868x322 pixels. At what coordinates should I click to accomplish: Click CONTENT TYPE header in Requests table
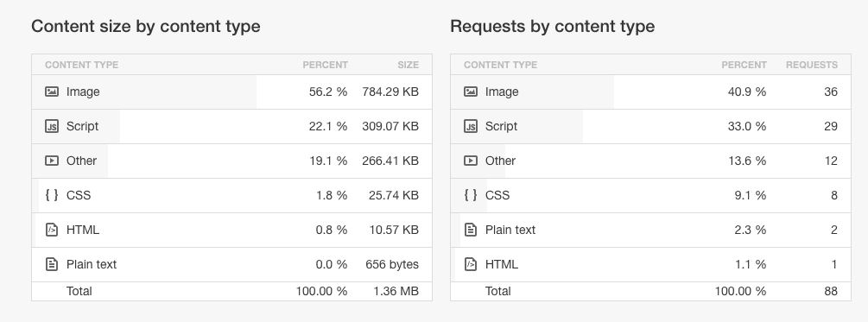pos(500,65)
